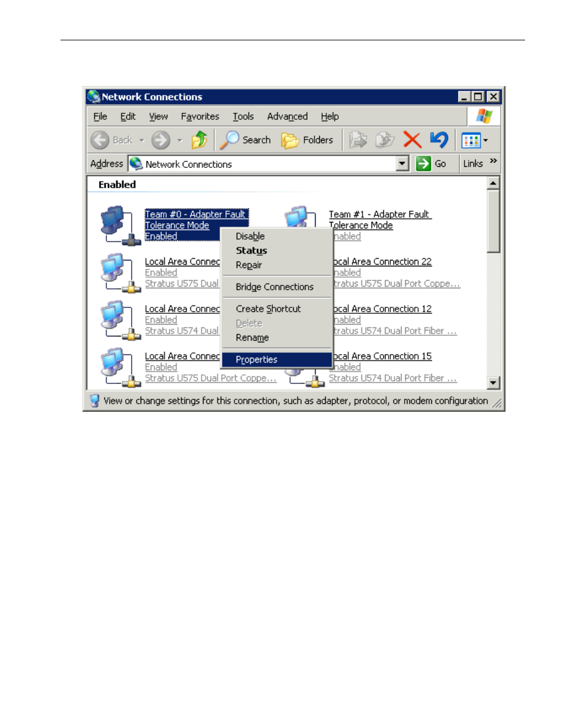Click Stratus U575 Dual Port Coppe… text under Connection 22
Viewport: 566px width, 728px height.
pos(396,283)
